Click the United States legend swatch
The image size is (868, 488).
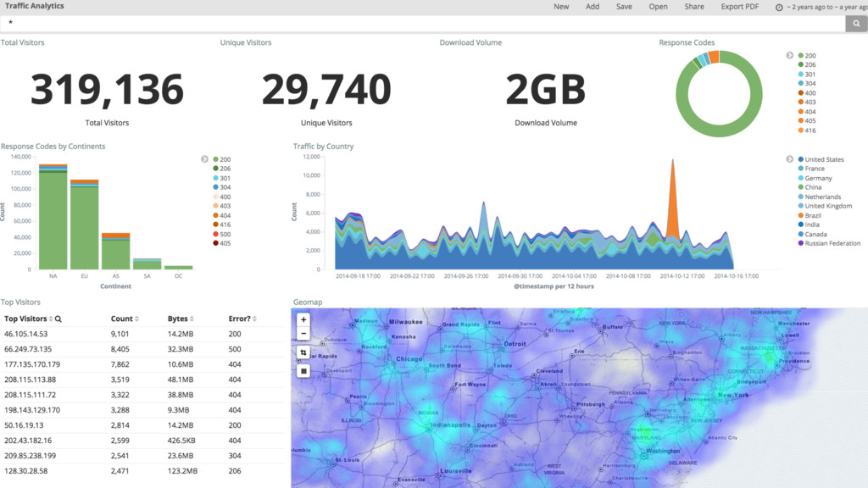(x=800, y=159)
